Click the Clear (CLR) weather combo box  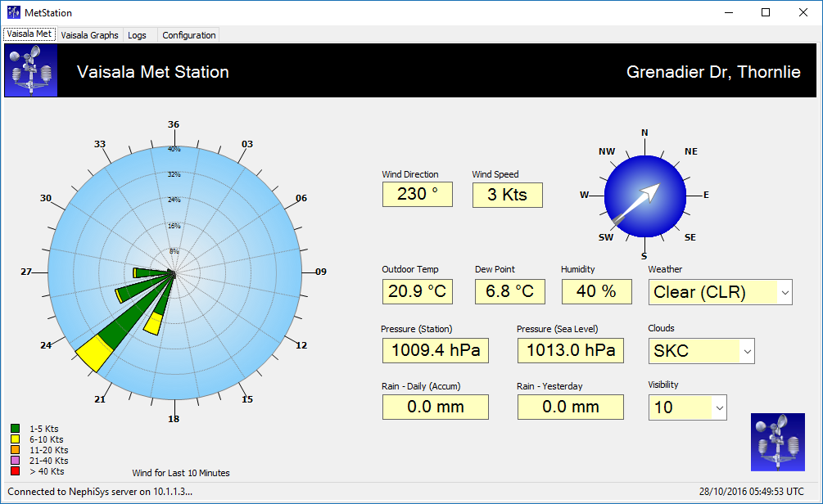[720, 293]
